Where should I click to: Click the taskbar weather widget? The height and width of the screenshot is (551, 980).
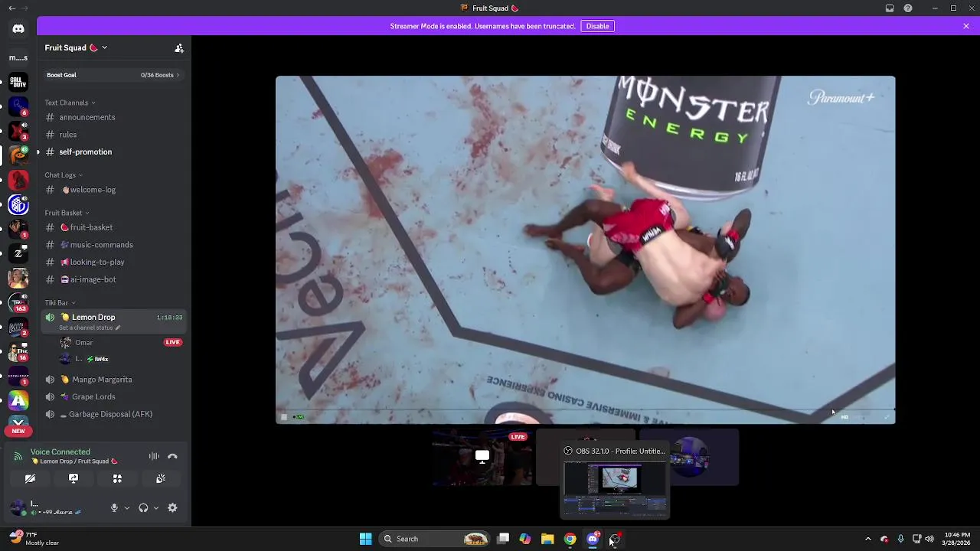(34, 539)
